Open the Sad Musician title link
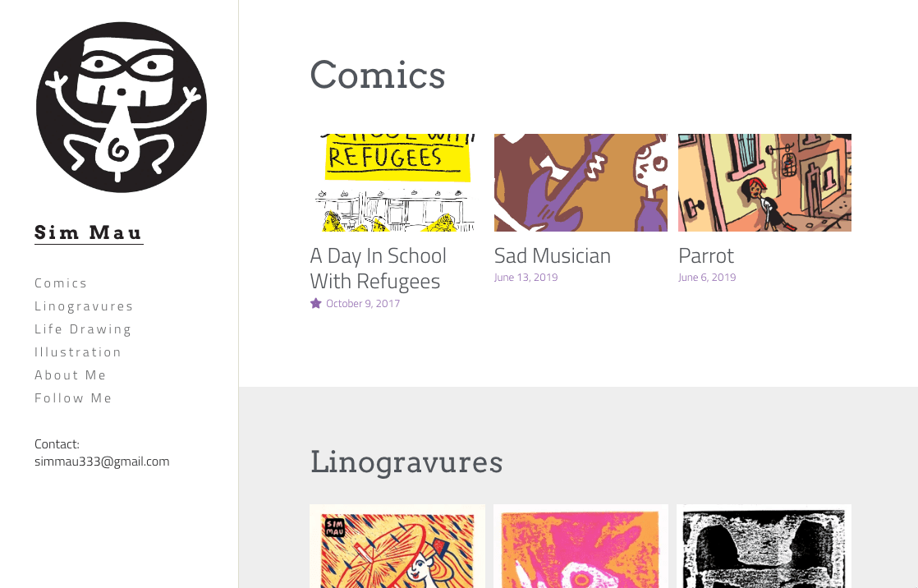Screen dimensions: 918x588 [x=552, y=256]
